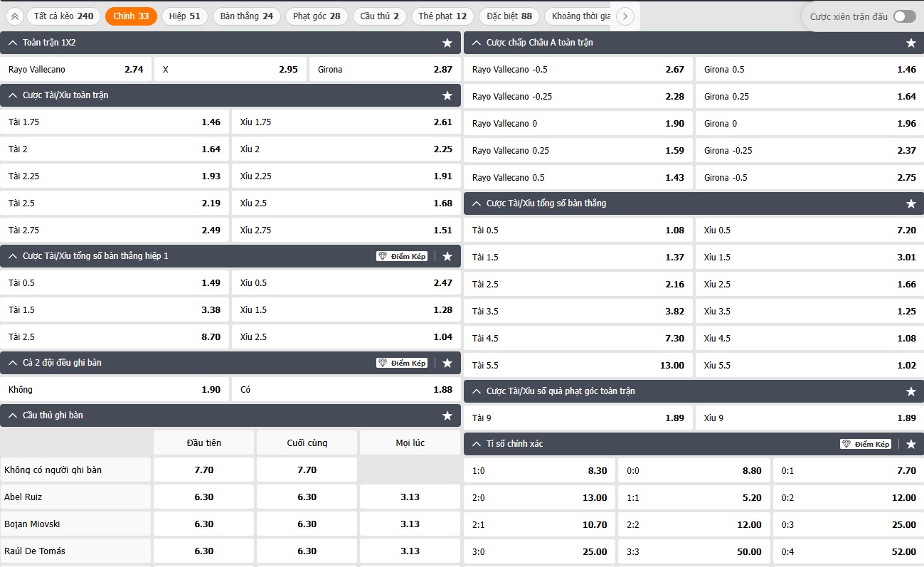Pick exact score 3:3 at 50.00
Image resolution: width=924 pixels, height=567 pixels.
point(694,552)
